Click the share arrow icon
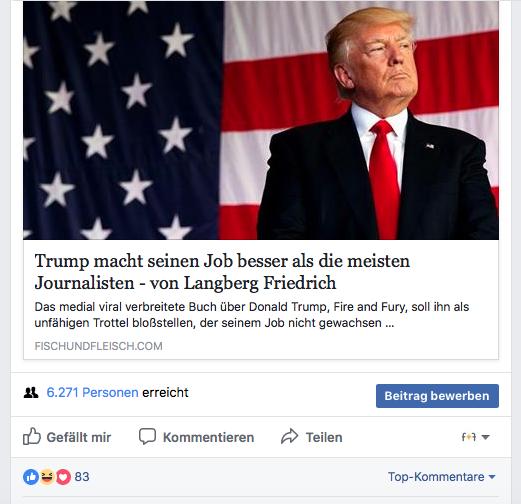Viewport: 521px width, 504px height. pos(289,436)
